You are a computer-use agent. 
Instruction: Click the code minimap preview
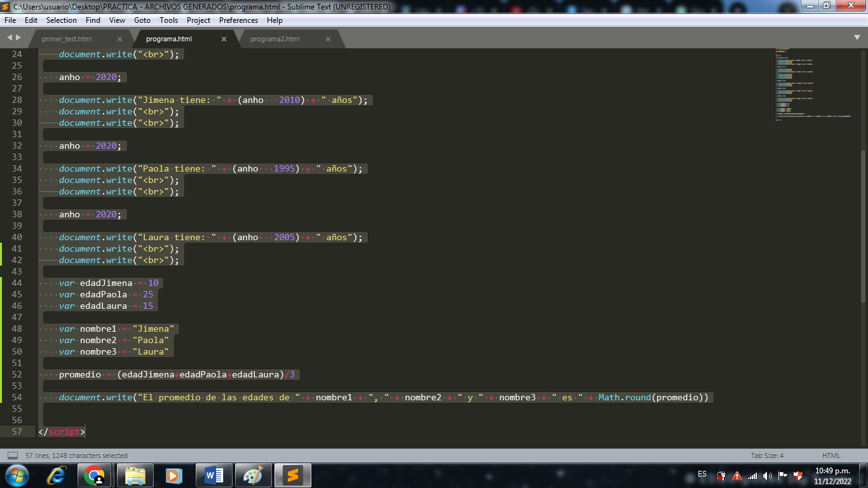point(813,84)
